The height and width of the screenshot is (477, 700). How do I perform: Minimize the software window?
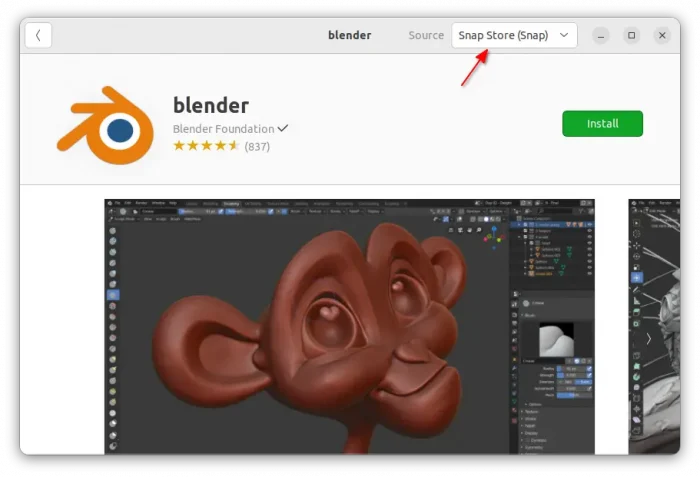pos(600,35)
